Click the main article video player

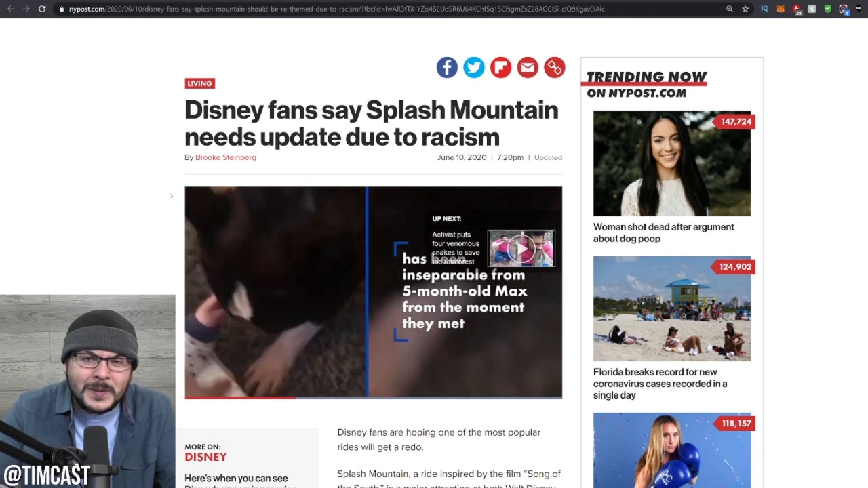[x=373, y=292]
